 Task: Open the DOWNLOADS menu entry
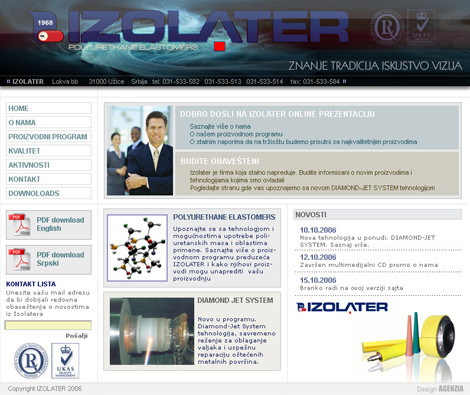(49, 193)
